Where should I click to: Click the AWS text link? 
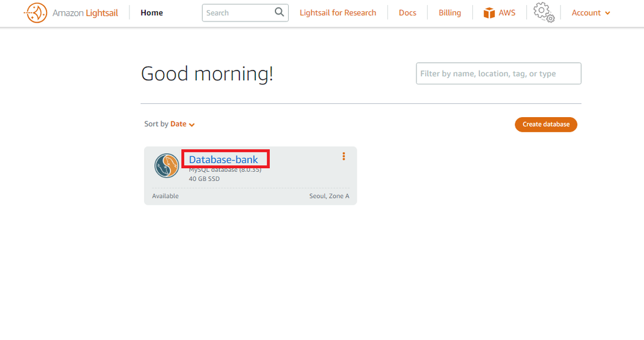pos(507,13)
